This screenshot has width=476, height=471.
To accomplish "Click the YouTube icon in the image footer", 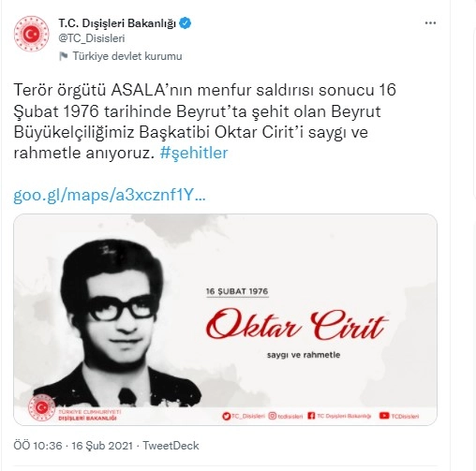I will coord(384,416).
